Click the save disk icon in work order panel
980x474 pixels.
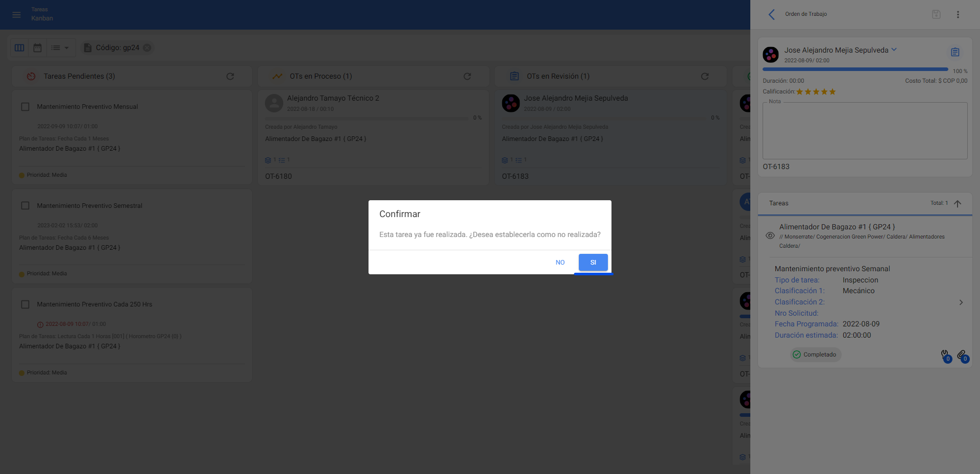936,14
